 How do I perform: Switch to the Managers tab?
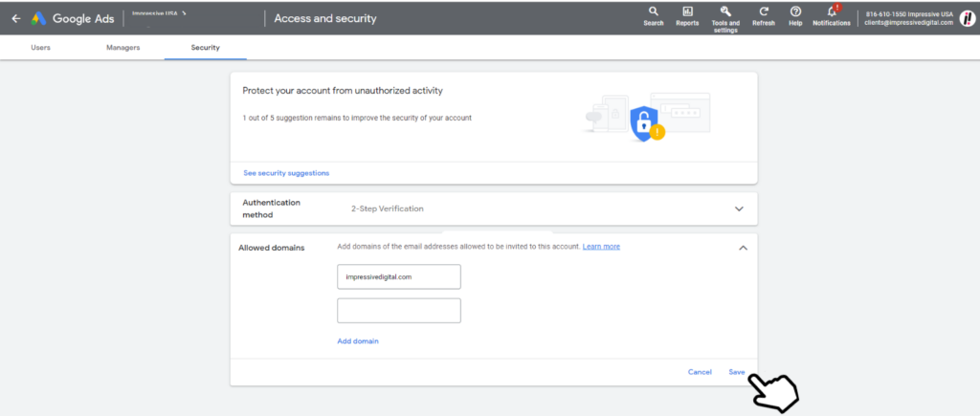click(122, 47)
